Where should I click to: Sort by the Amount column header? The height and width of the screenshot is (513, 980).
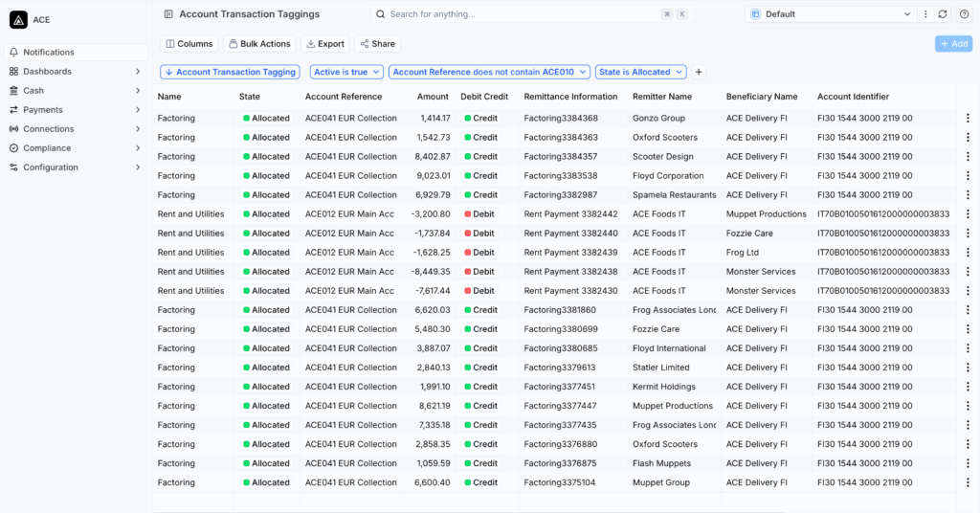tap(433, 97)
